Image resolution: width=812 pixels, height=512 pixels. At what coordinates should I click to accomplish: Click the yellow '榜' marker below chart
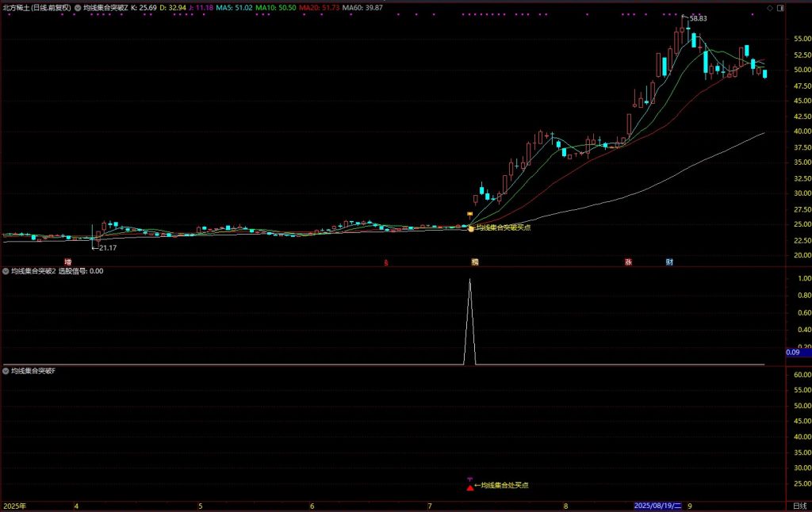[475, 262]
